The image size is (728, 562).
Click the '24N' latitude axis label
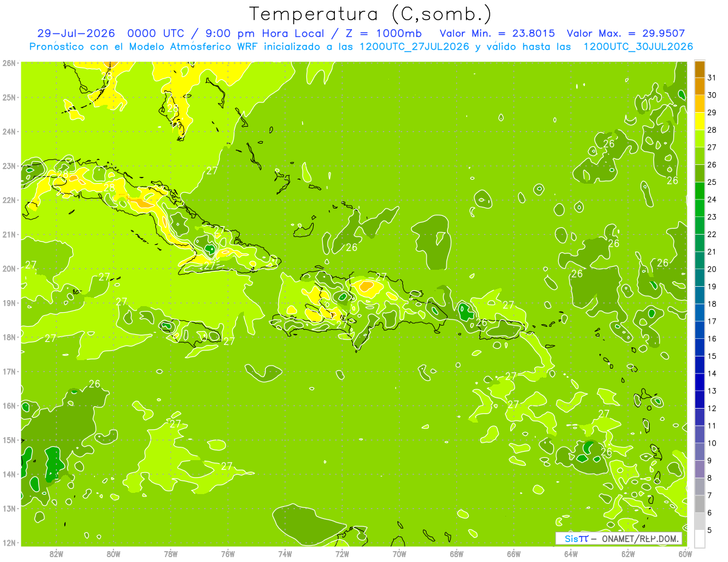pos(8,132)
